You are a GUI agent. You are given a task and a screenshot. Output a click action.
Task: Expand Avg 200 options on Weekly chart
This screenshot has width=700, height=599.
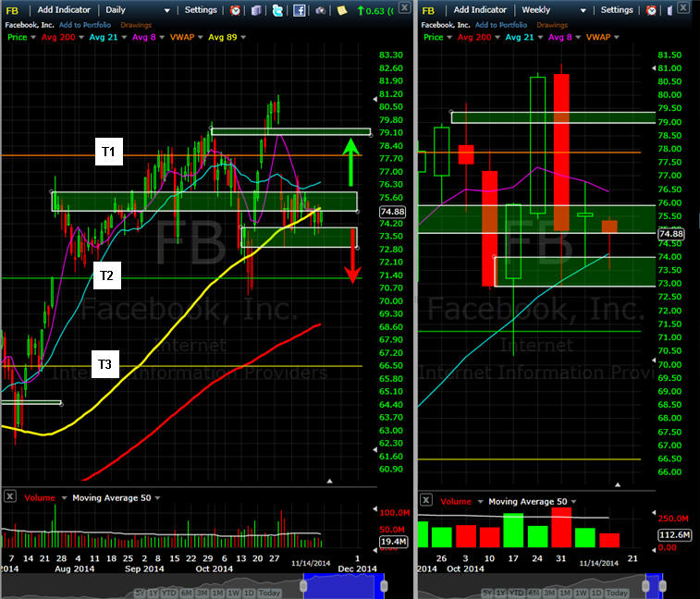(497, 38)
